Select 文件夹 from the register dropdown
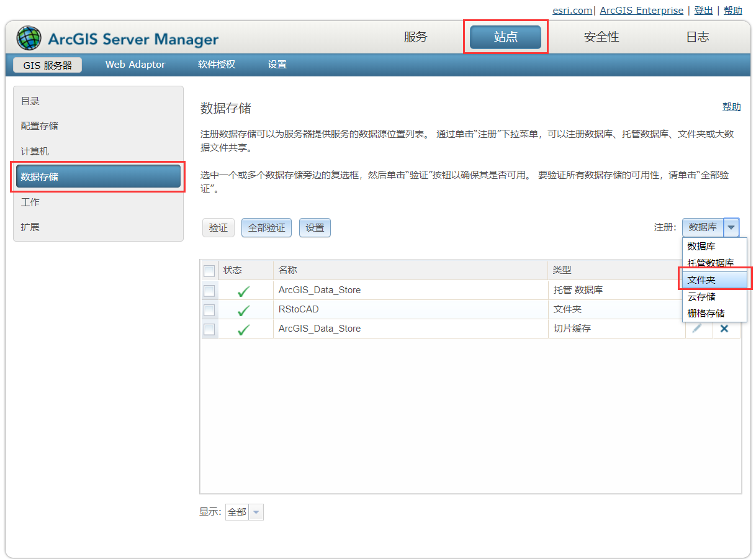This screenshot has height=559, width=756. [x=700, y=279]
